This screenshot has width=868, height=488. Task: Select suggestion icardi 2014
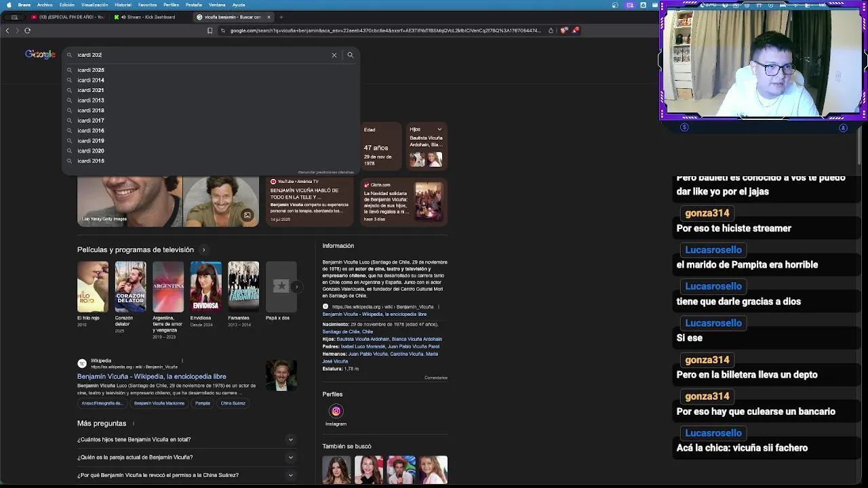click(x=210, y=80)
